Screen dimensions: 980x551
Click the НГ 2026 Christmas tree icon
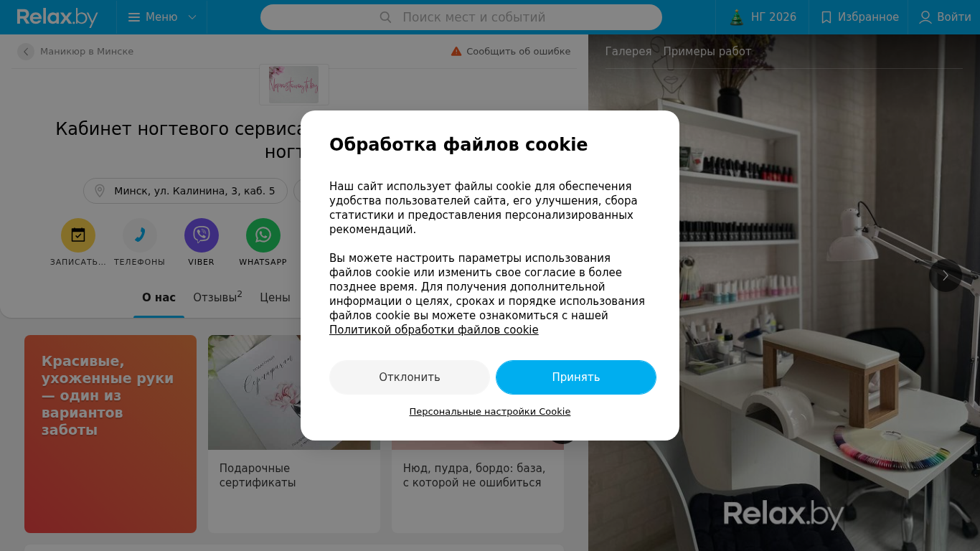click(737, 17)
